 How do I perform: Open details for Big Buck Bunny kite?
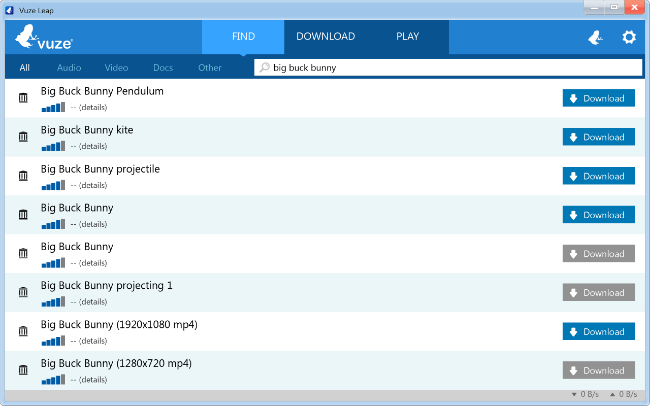93,146
